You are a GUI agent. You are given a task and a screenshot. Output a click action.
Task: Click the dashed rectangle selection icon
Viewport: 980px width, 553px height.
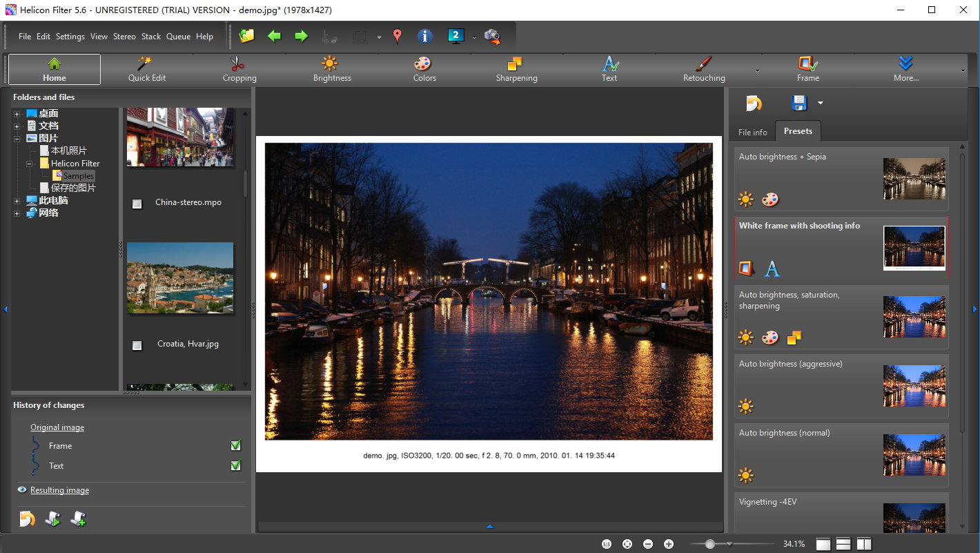pos(360,37)
